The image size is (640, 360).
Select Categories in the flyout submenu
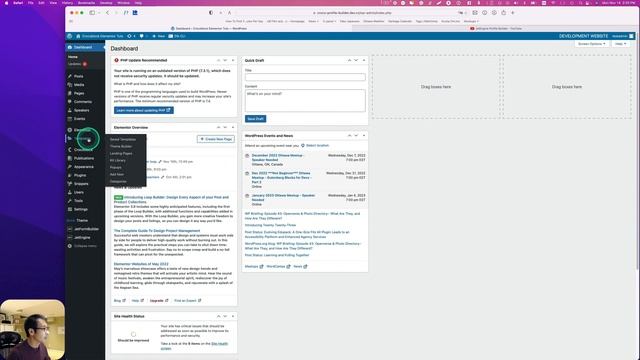pyautogui.click(x=118, y=181)
